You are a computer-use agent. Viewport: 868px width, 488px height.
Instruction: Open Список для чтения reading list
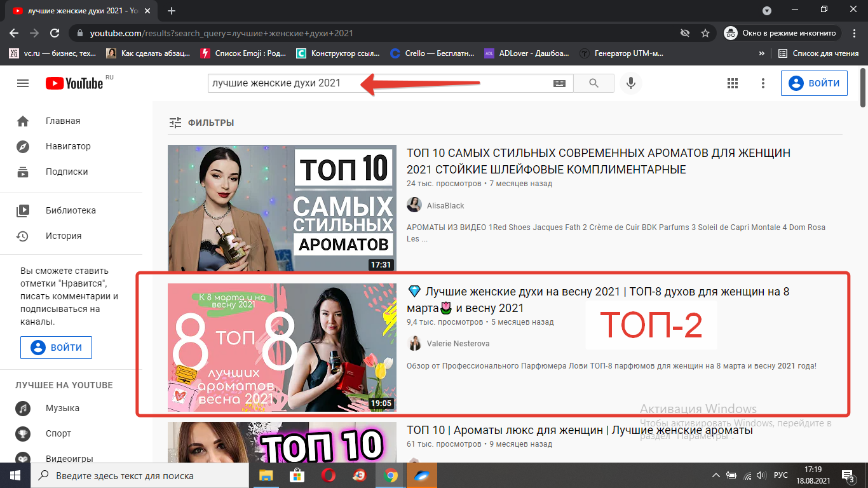click(819, 53)
